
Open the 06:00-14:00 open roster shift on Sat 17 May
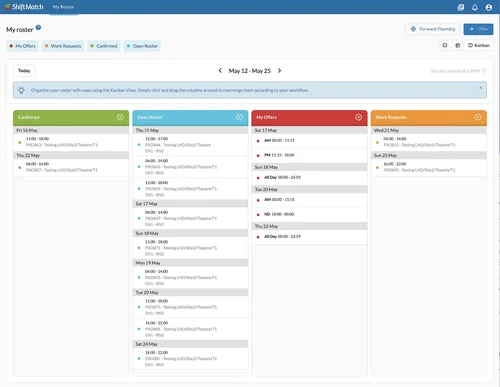pos(190,218)
